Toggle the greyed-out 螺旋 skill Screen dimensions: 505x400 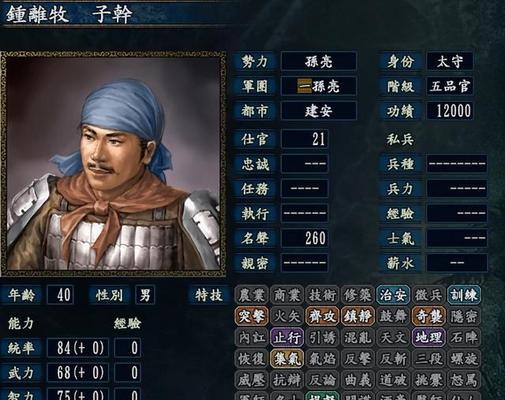pyautogui.click(x=464, y=359)
